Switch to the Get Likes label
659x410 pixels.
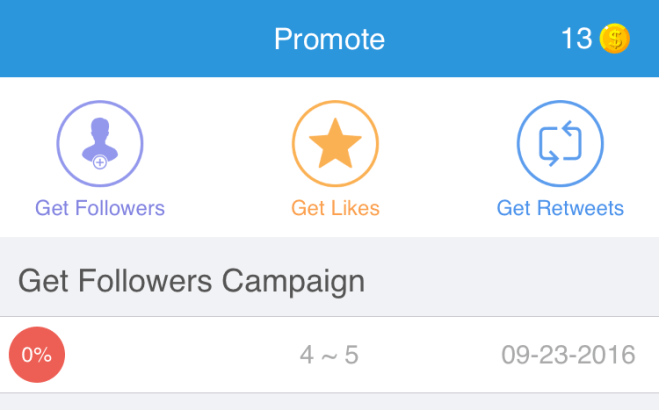coord(335,209)
